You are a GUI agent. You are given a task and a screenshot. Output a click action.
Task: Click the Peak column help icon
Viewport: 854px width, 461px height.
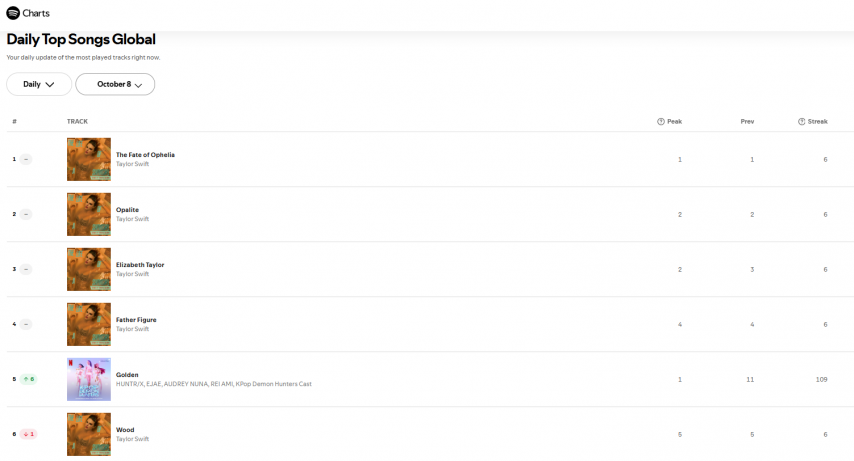pos(661,121)
